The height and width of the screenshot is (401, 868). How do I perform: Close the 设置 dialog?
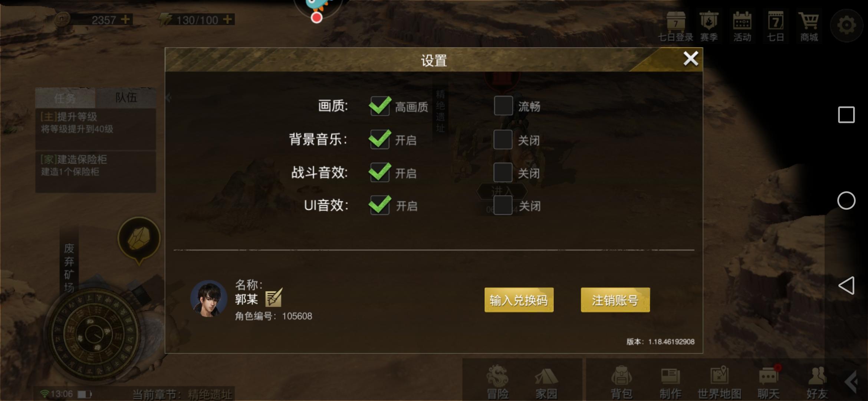(x=691, y=59)
